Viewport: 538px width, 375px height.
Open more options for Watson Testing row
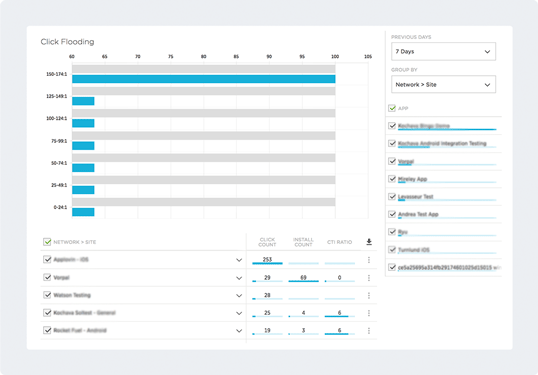[369, 295]
